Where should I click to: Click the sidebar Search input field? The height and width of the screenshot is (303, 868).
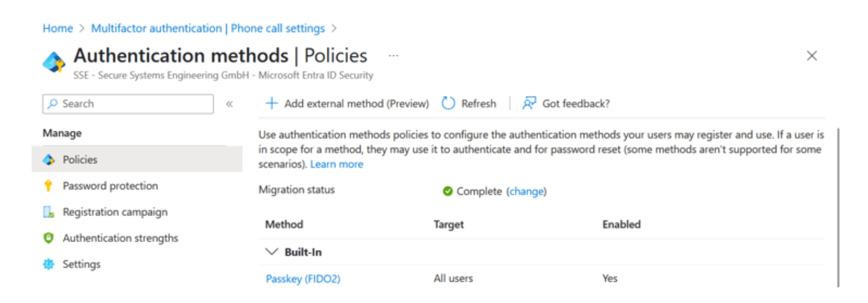point(128,104)
